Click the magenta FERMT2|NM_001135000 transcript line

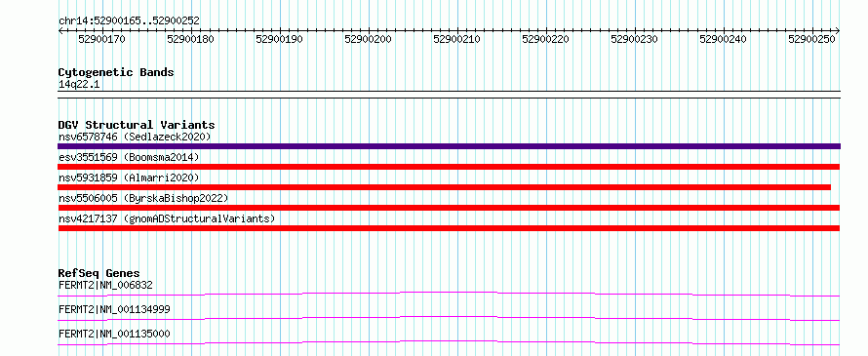(x=449, y=342)
